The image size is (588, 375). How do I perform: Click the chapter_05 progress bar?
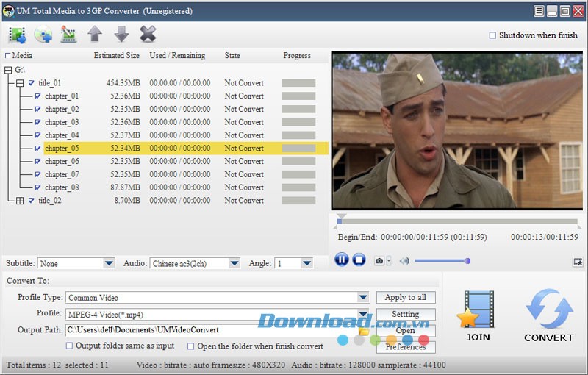pyautogui.click(x=299, y=148)
